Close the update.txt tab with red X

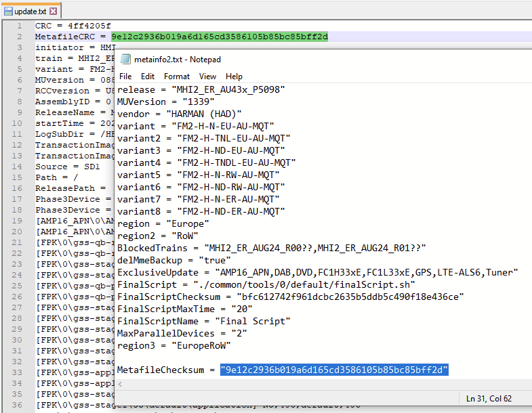tap(54, 12)
